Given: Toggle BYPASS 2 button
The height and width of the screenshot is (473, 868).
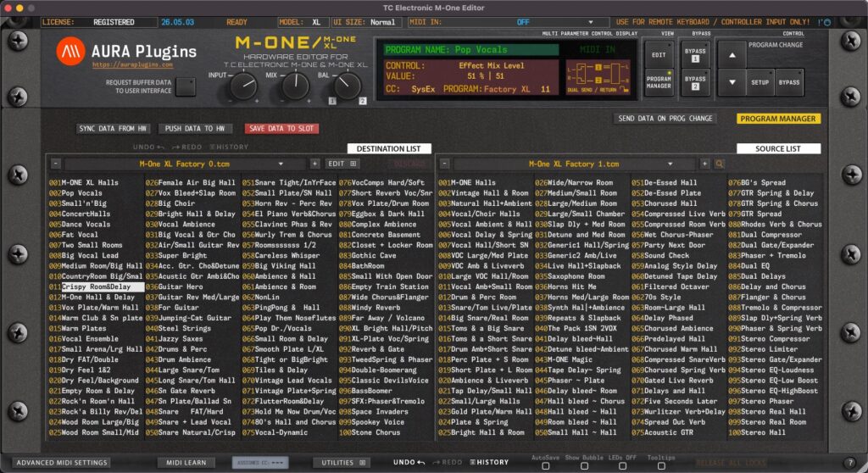Looking at the screenshot, I should [695, 82].
